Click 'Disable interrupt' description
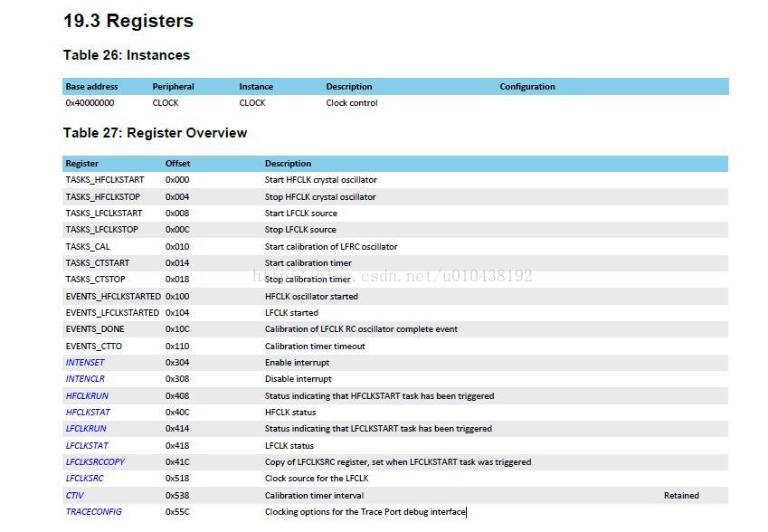The height and width of the screenshot is (532, 768). click(298, 379)
